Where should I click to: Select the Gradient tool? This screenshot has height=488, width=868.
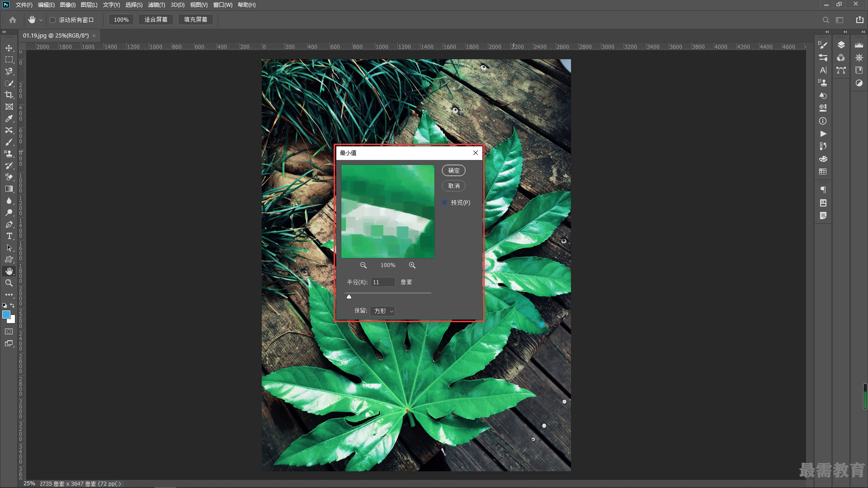(9, 189)
